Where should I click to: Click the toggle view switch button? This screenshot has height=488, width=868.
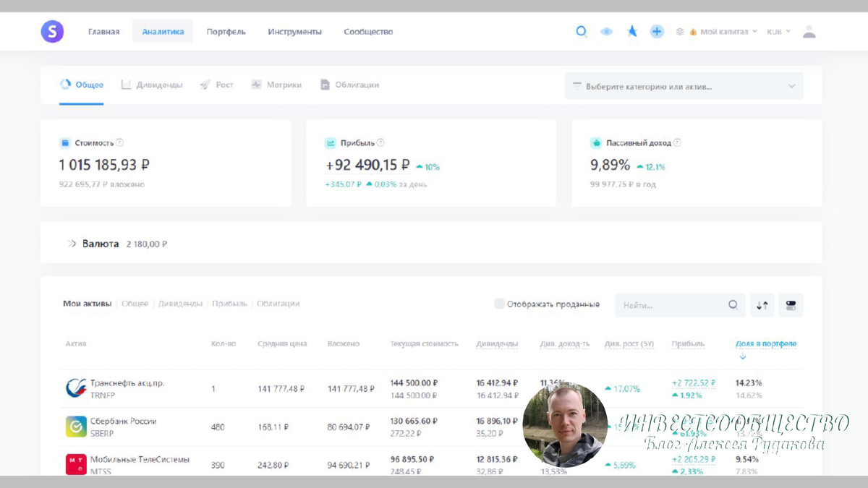(791, 305)
